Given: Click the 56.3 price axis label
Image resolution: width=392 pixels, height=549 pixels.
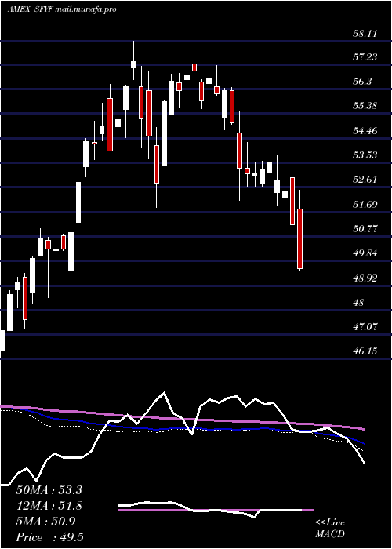Looking at the screenshot, I should 362,82.
